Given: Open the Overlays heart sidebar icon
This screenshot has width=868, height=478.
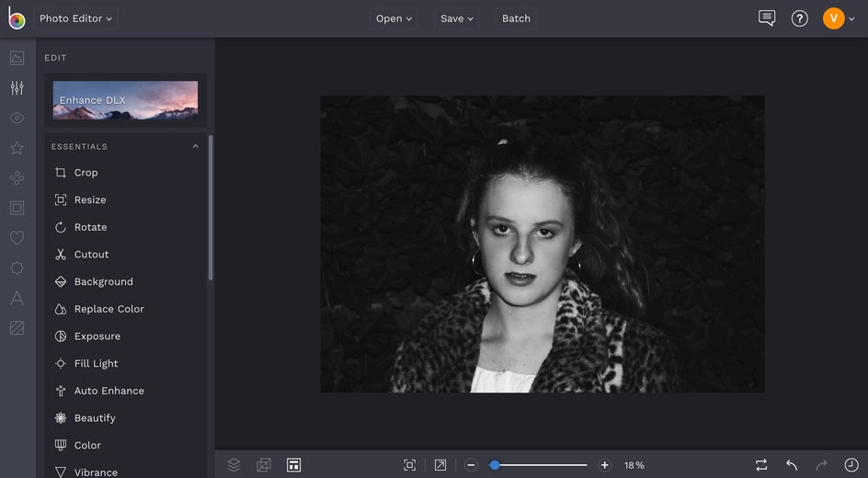Looking at the screenshot, I should 17,238.
